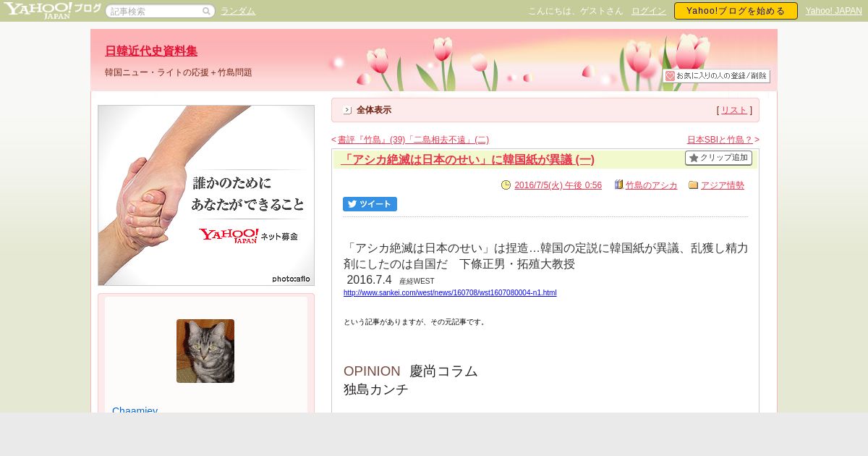Open the ランダム random blog link

(x=238, y=11)
